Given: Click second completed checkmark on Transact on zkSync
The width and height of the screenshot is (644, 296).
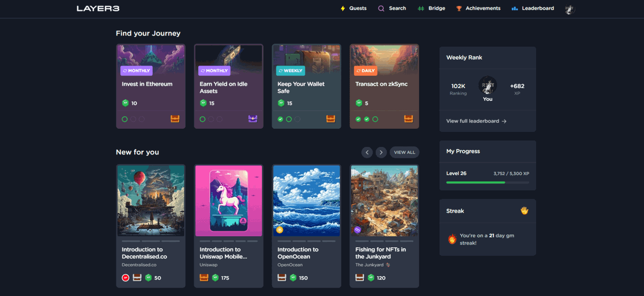Looking at the screenshot, I should (x=367, y=119).
